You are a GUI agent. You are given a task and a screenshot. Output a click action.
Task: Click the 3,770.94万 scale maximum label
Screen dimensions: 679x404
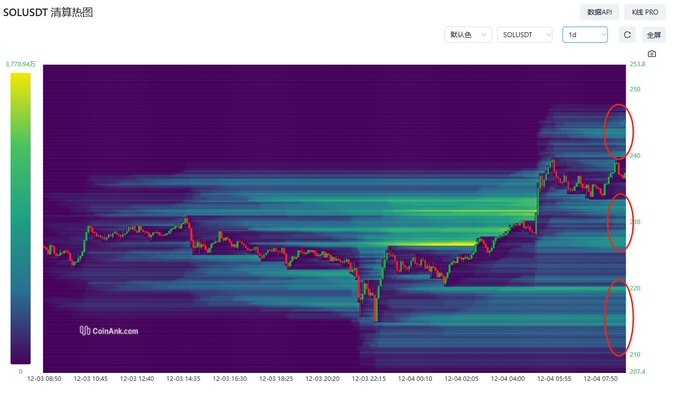pyautogui.click(x=20, y=64)
